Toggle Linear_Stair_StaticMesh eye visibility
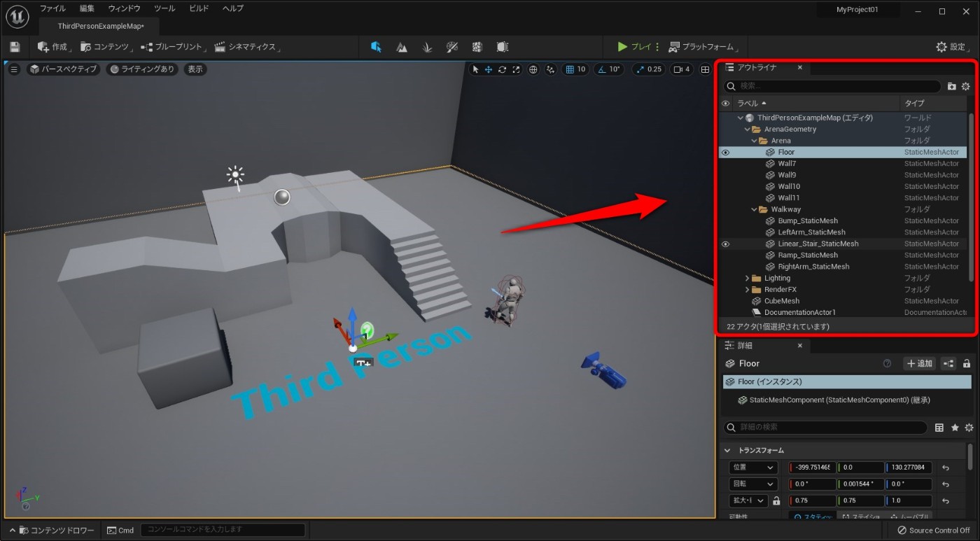980x541 pixels. pos(725,244)
